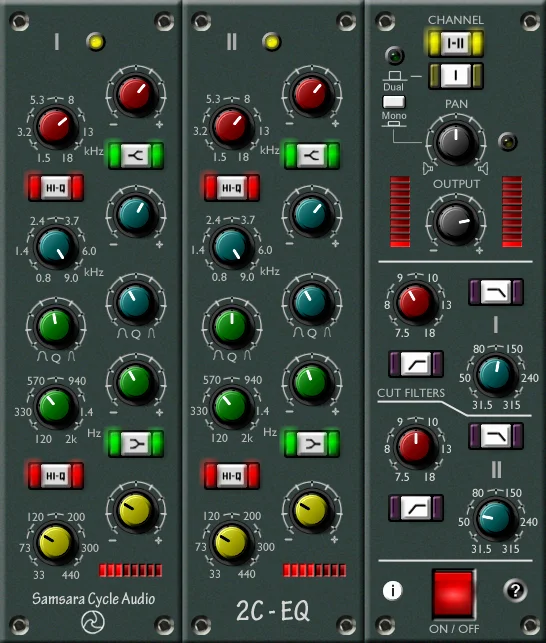Toggle channel I upper HI-Q switch
This screenshot has width=546, height=643.
pyautogui.click(x=56, y=188)
